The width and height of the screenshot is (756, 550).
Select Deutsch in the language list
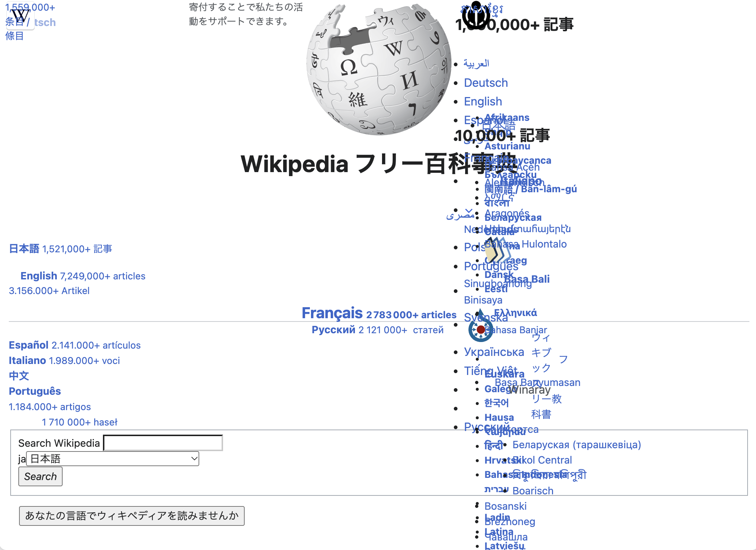(486, 83)
